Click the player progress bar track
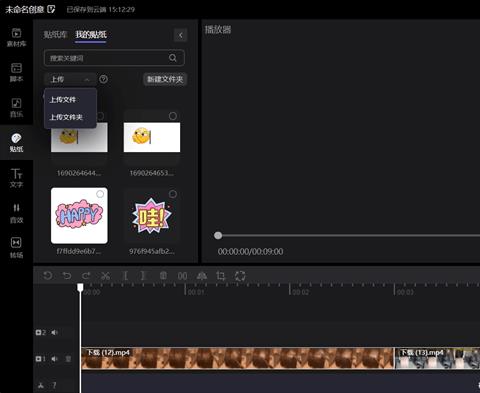The image size is (480, 393). click(350, 235)
